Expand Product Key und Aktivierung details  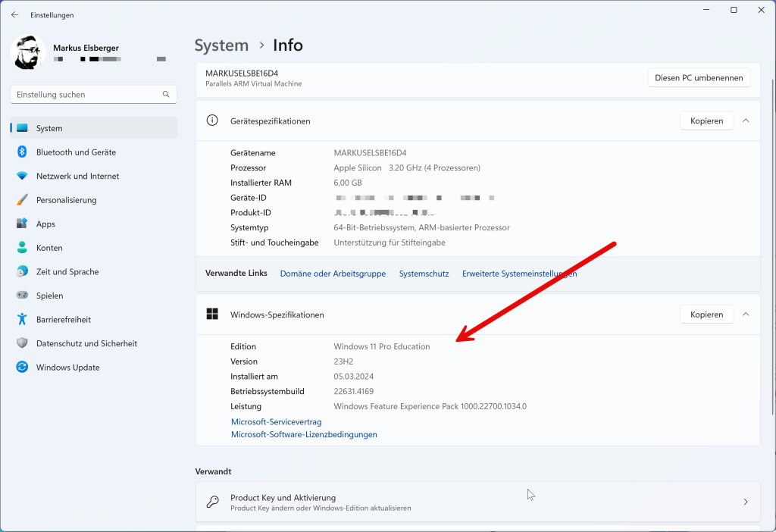click(x=745, y=502)
